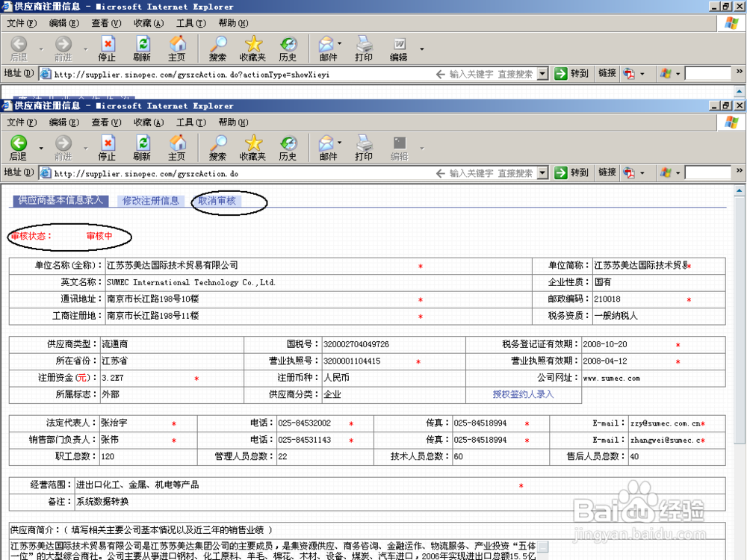The width and height of the screenshot is (747, 560).
Task: Expand Edit dropdown arrow in background window
Action: pyautogui.click(x=421, y=49)
